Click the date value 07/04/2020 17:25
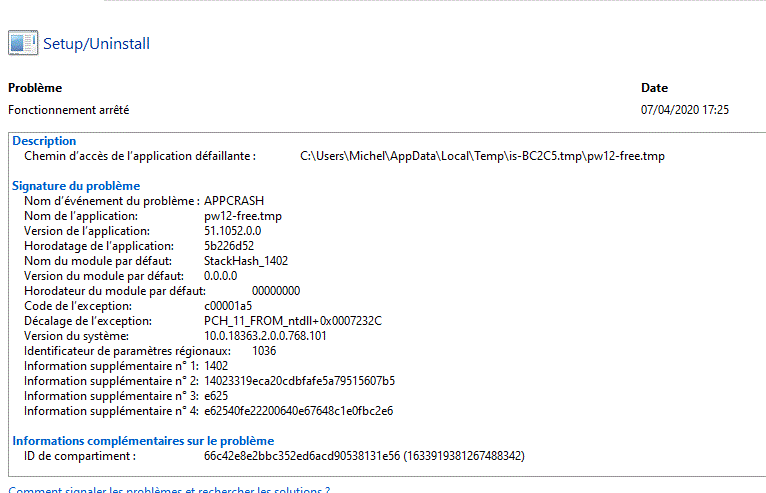 684,110
